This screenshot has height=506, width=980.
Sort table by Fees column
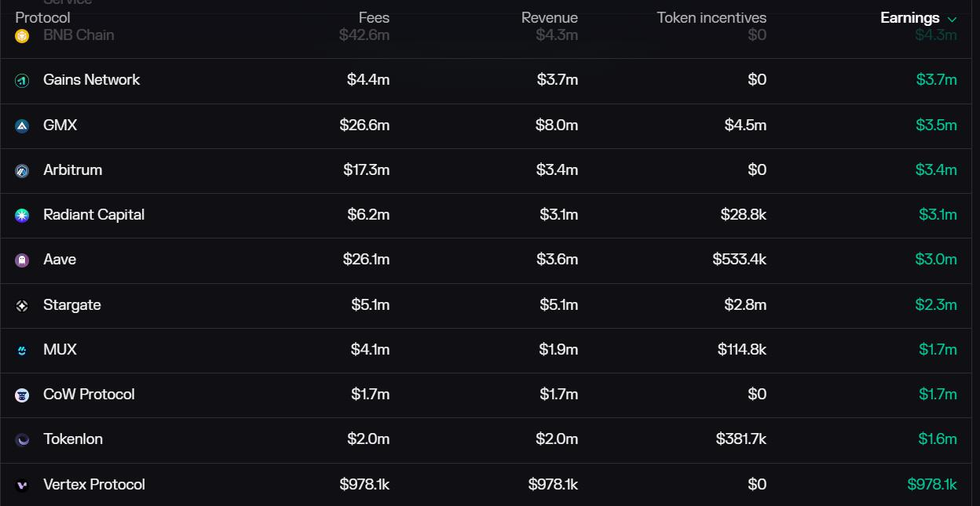pos(374,17)
